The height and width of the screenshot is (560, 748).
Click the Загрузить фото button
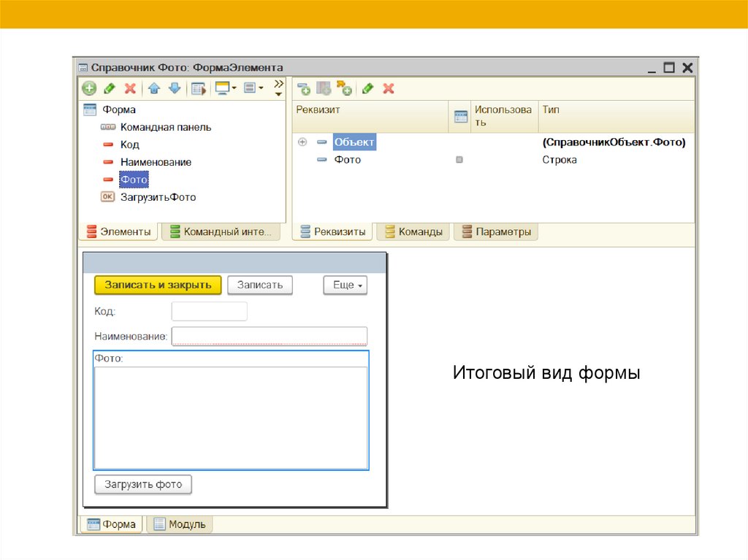[143, 484]
